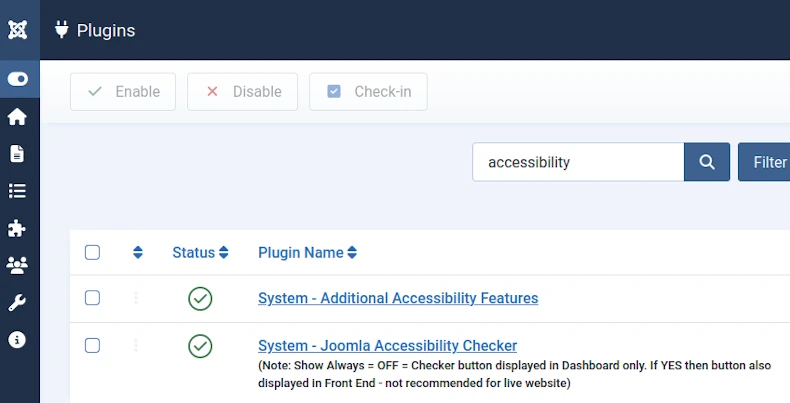This screenshot has height=403, width=790.
Task: Open the Users group icon
Action: 17,265
